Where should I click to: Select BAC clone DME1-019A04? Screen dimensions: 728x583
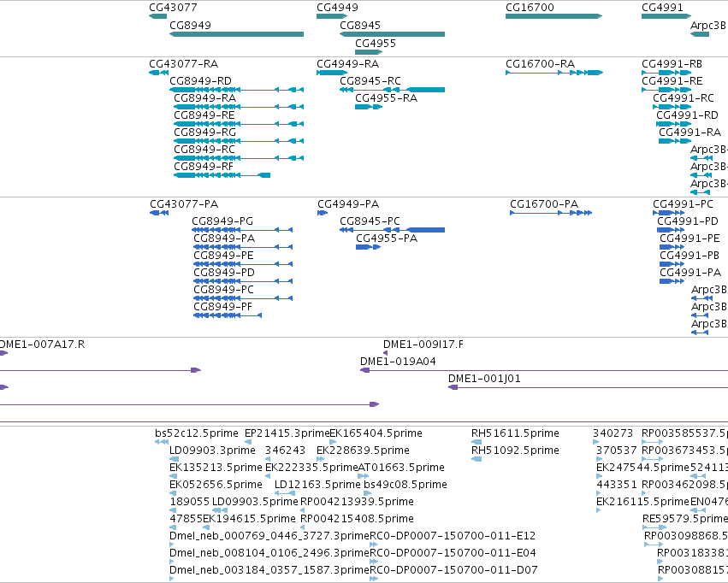pos(544,370)
